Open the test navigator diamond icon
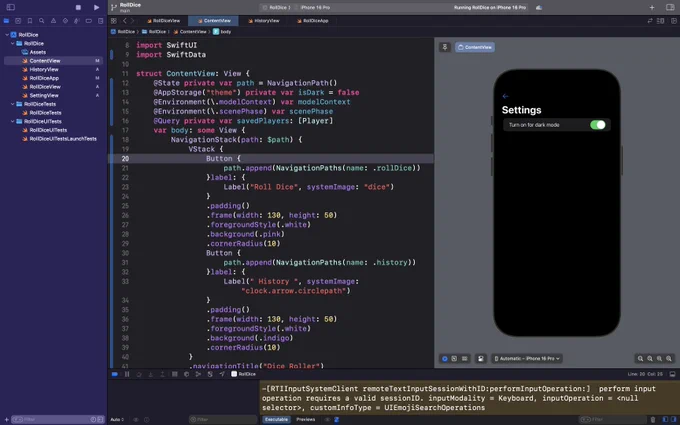The height and width of the screenshot is (425, 680). (x=65, y=20)
